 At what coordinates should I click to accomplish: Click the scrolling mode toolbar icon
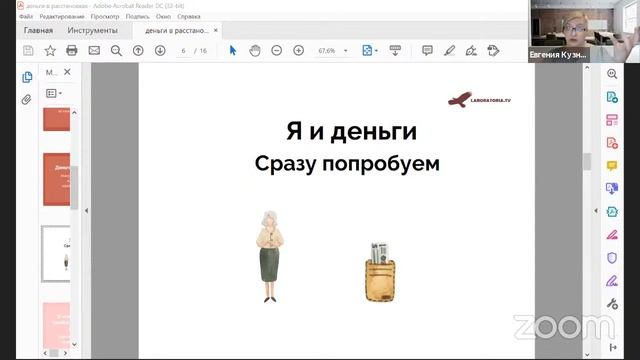coord(395,51)
